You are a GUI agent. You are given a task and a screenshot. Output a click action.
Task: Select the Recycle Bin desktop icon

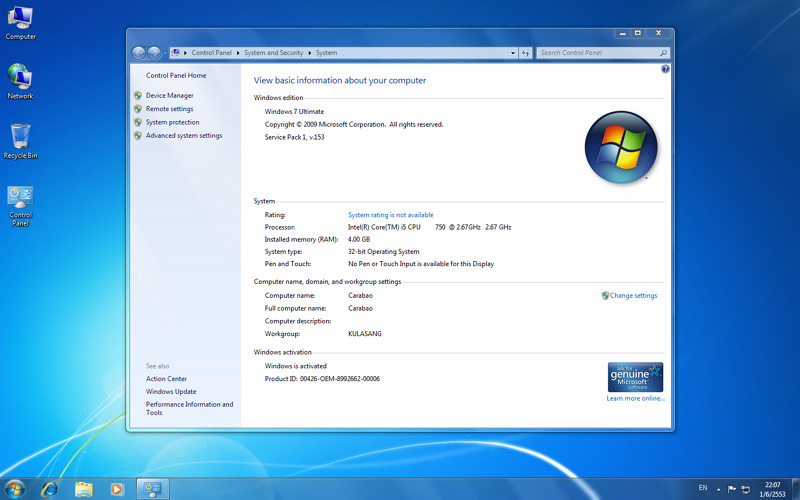coord(20,141)
